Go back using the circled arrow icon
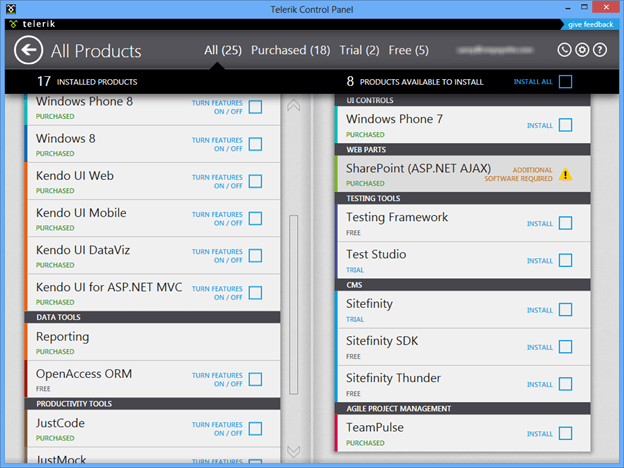This screenshot has width=624, height=468. click(x=28, y=50)
